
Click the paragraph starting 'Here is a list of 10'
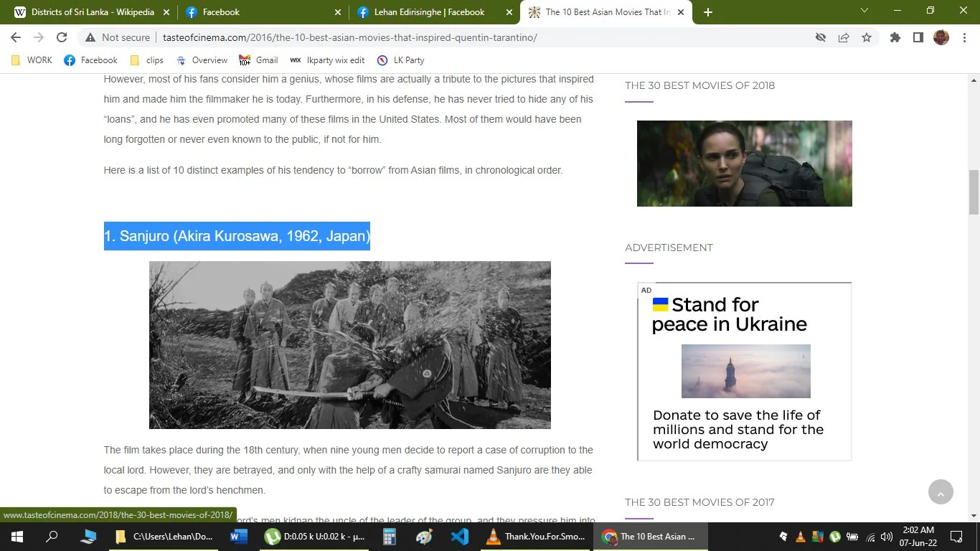point(333,170)
